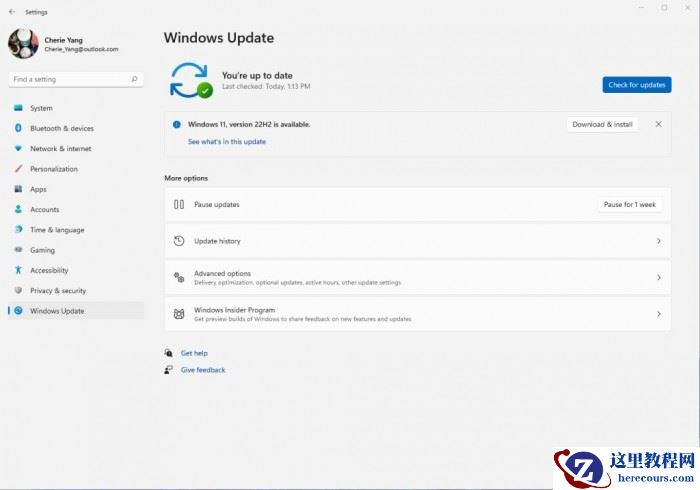Click the pause bars icon
This screenshot has width=700, height=490.
point(179,204)
